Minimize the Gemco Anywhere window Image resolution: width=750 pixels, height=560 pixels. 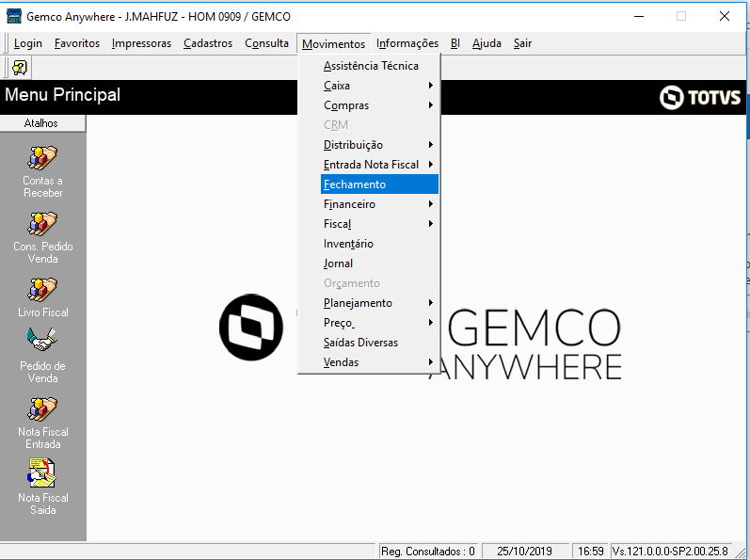pos(639,16)
